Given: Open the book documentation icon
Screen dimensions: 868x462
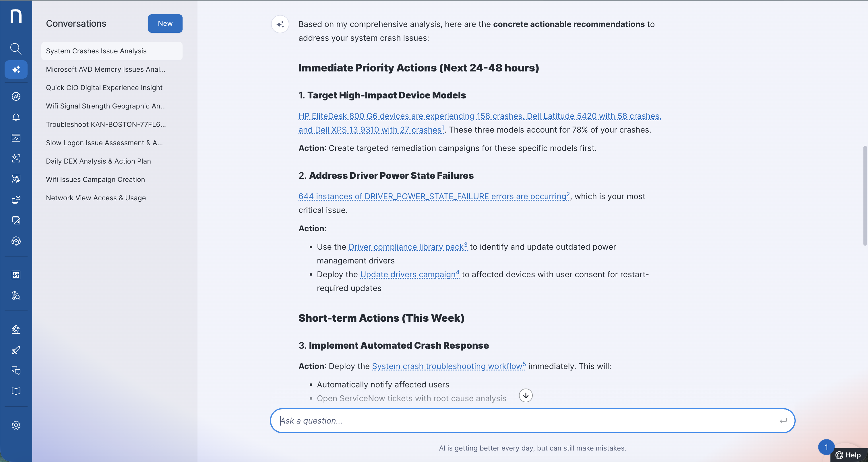Looking at the screenshot, I should (16, 391).
